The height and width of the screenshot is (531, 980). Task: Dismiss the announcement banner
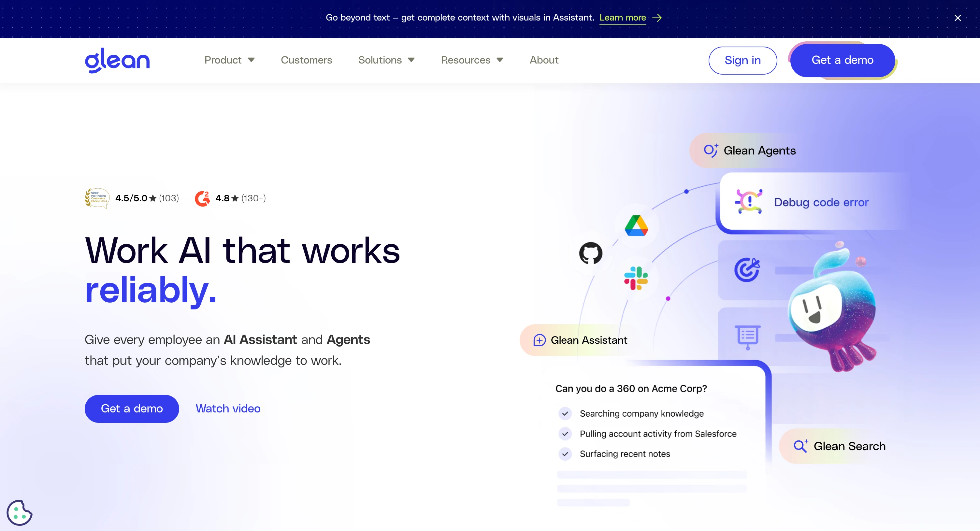pyautogui.click(x=958, y=18)
